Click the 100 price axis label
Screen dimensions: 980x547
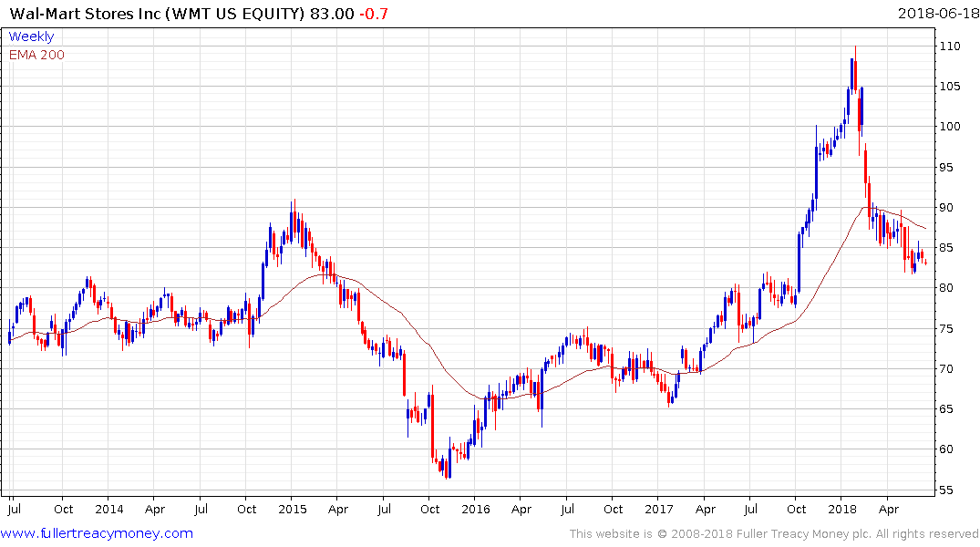[949, 127]
